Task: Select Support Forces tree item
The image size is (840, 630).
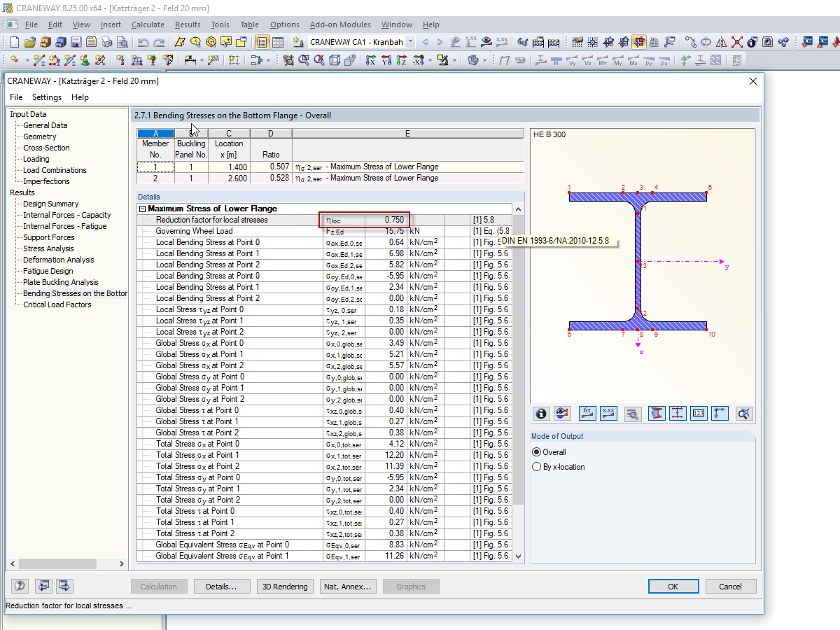Action: click(x=49, y=237)
